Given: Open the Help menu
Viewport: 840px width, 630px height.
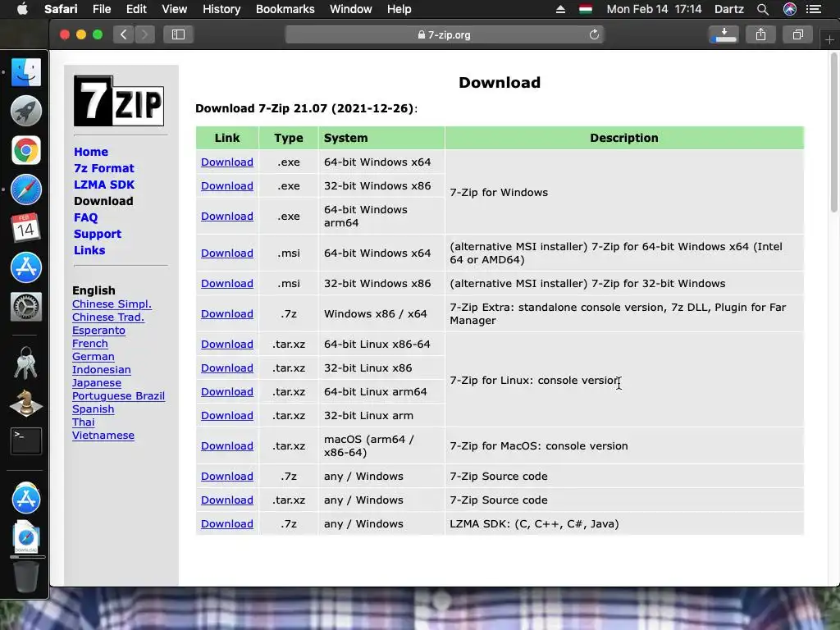Looking at the screenshot, I should click(x=399, y=9).
